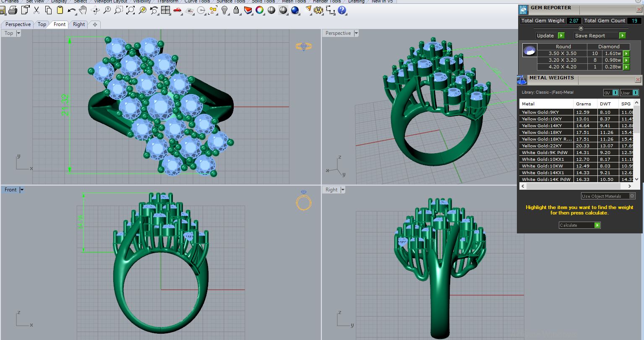Screen dimensions: 644x340
Task: Switch to the Front viewport tab
Action: click(x=60, y=24)
